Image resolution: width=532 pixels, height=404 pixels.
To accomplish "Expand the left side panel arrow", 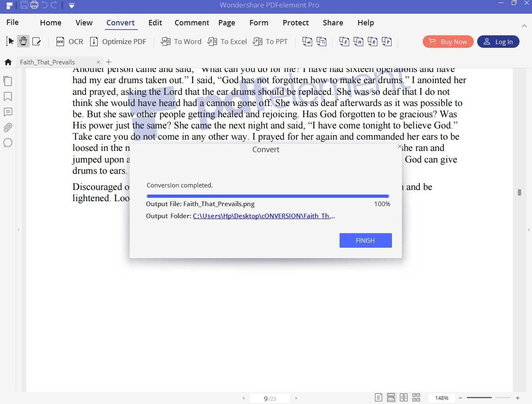I will pyautogui.click(x=19, y=229).
